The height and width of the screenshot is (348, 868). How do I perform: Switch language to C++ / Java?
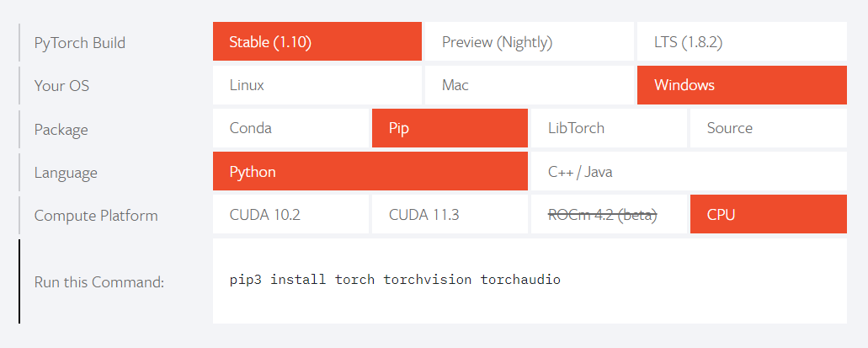coord(690,171)
